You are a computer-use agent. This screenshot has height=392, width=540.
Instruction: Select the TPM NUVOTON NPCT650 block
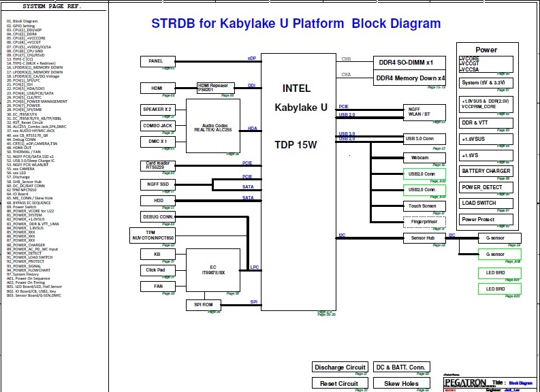(153, 235)
